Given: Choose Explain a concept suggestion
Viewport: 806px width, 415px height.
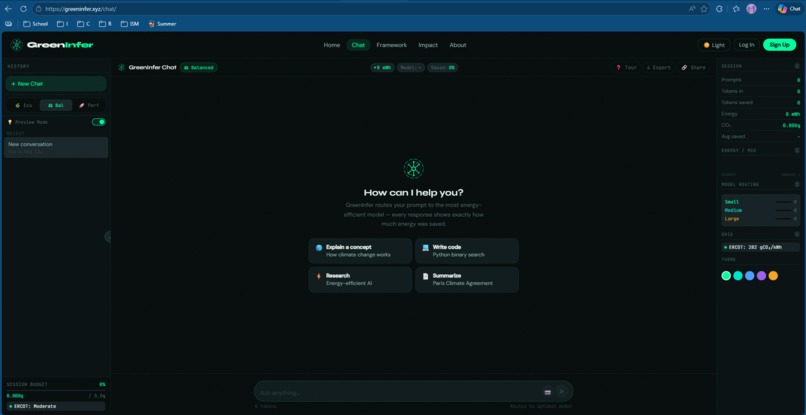Looking at the screenshot, I should pyautogui.click(x=360, y=251).
